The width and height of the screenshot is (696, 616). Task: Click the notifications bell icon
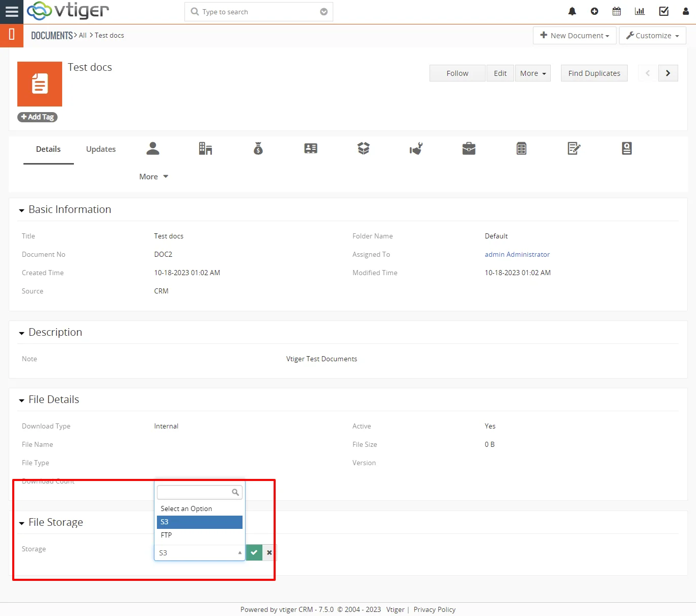[572, 11]
